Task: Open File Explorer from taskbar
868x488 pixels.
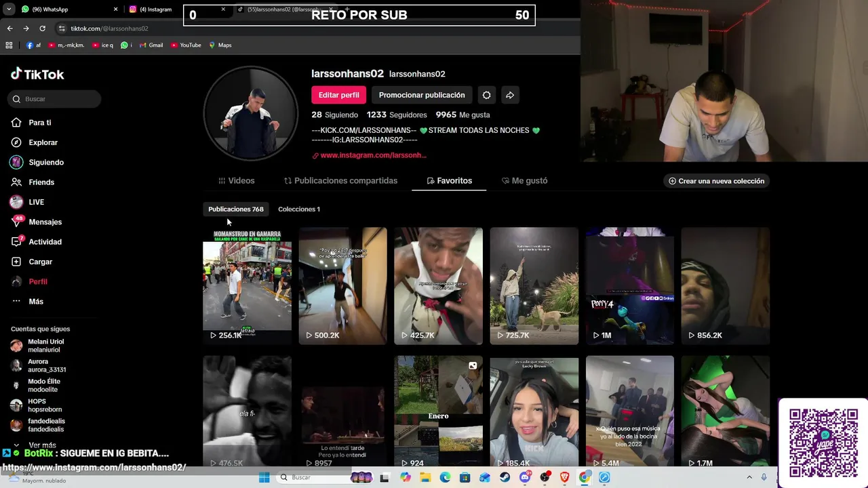Action: coord(425,477)
